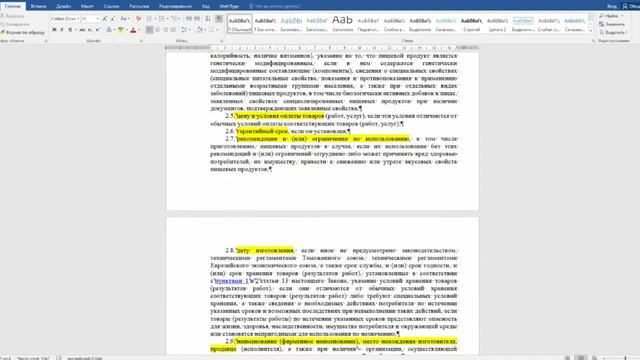Click the Tell Me search box
Screen dimensions: 640x360
(276, 6)
